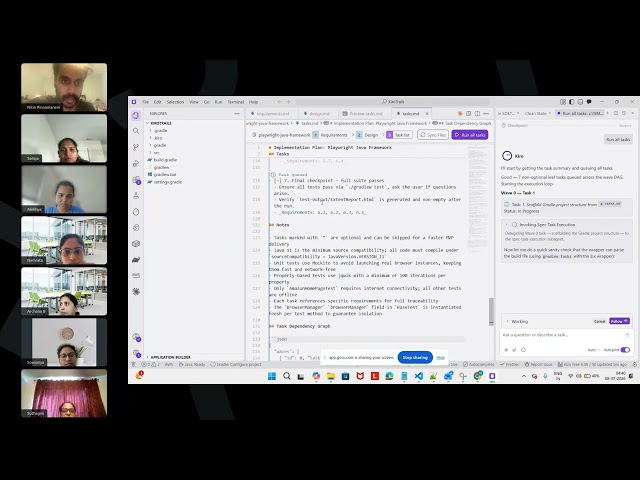Open the Accounts icon at activity bar bottom
The width and height of the screenshot is (640, 480).
click(136, 337)
